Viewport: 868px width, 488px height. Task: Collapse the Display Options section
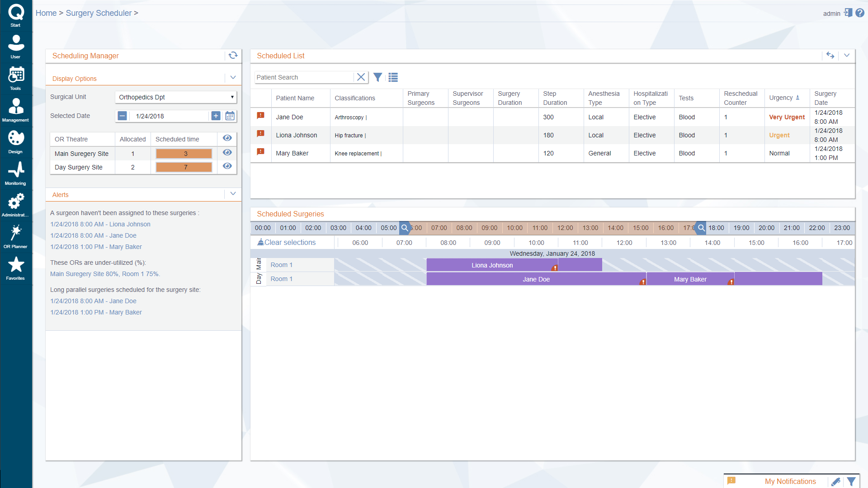click(233, 78)
